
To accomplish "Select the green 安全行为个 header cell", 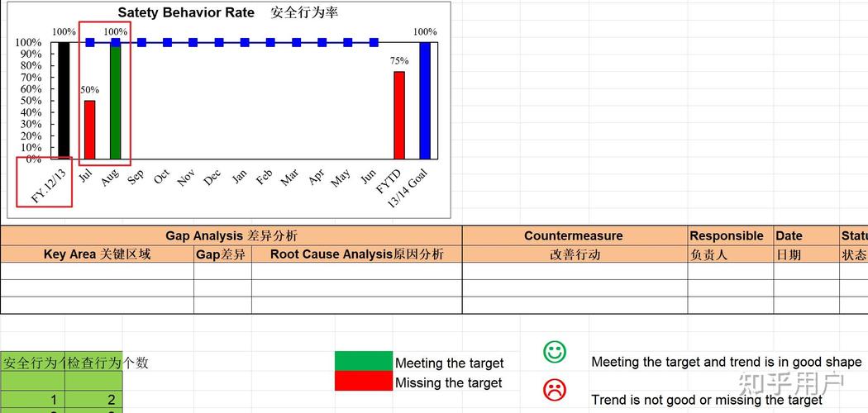I will pos(33,362).
